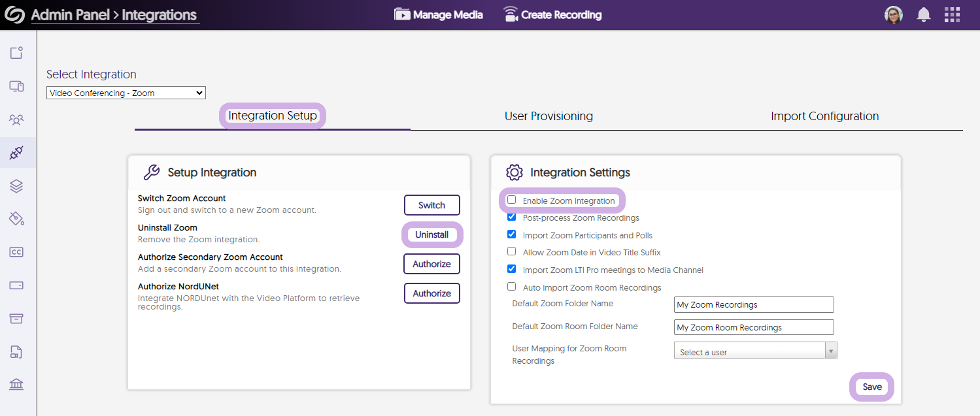Image resolution: width=980 pixels, height=416 pixels.
Task: Open the apps grid menu
Action: pos(953,15)
